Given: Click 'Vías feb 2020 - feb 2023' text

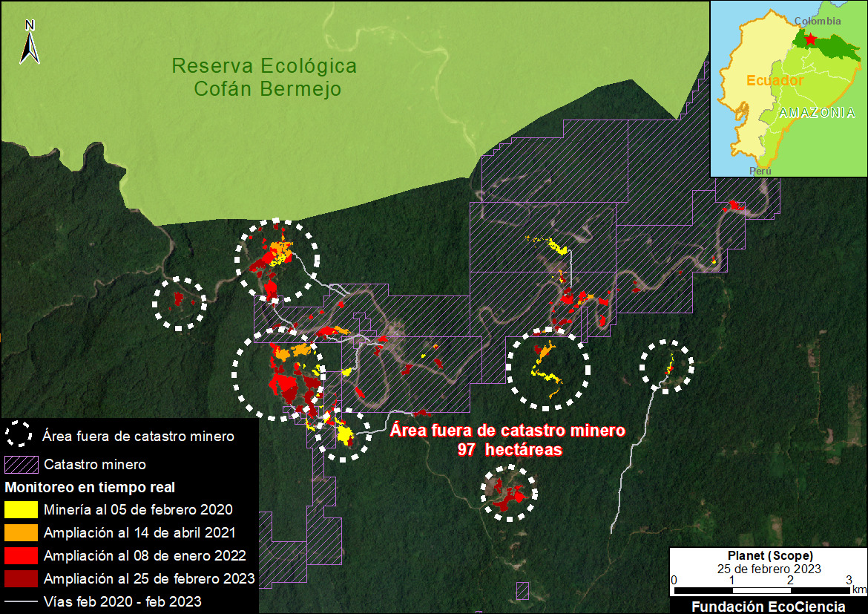Looking at the screenshot, I should (x=122, y=602).
